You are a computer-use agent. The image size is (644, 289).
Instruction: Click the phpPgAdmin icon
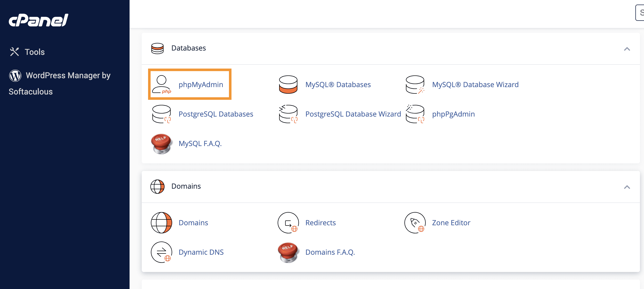tap(415, 114)
